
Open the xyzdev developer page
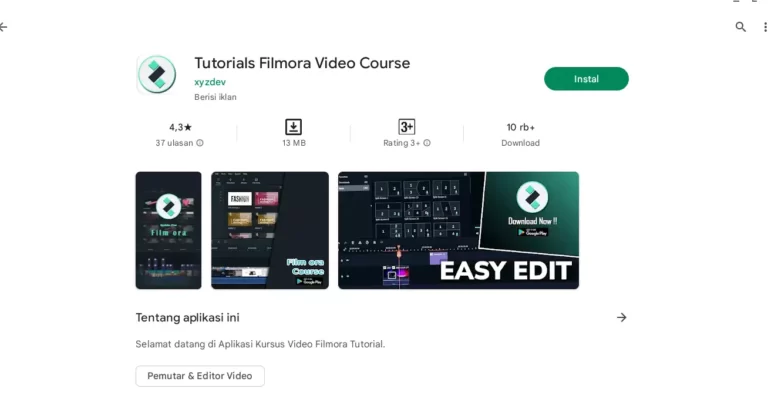210,82
